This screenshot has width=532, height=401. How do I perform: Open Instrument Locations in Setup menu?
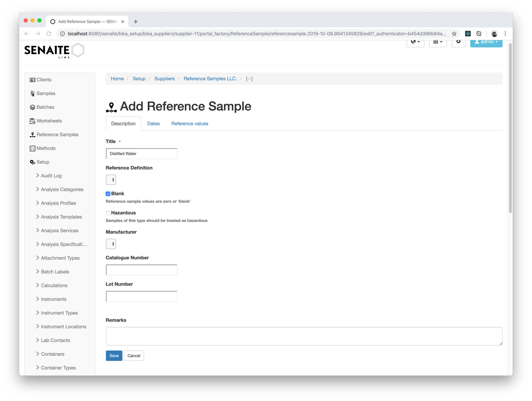point(64,327)
